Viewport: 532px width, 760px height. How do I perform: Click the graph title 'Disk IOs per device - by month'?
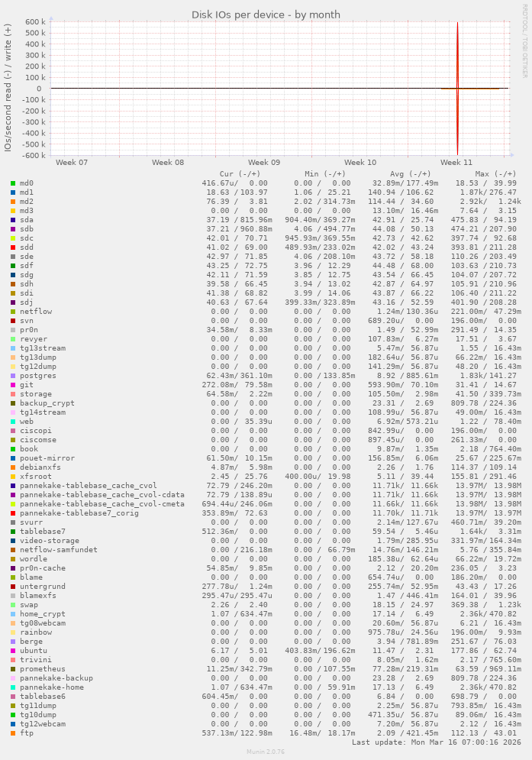click(266, 15)
